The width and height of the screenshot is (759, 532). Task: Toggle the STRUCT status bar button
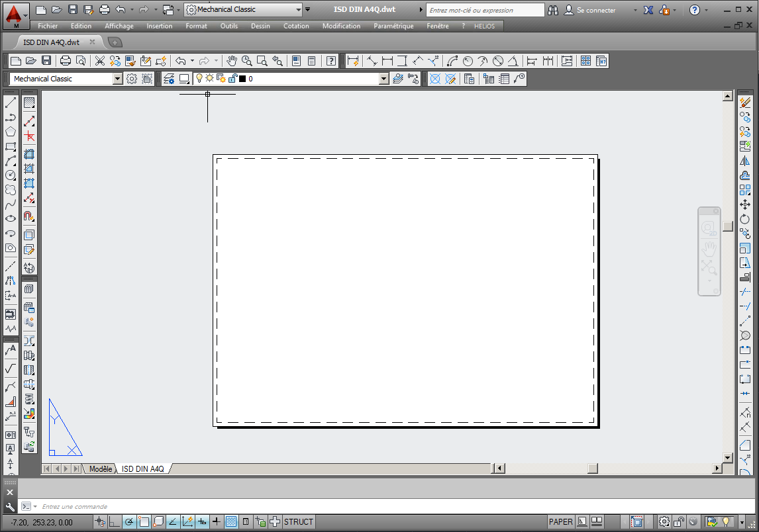click(x=299, y=522)
